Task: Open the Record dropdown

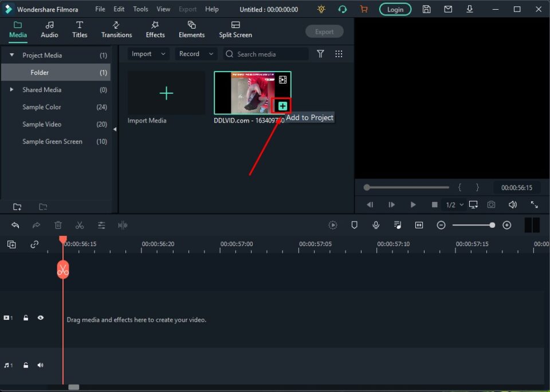Action: pos(195,54)
